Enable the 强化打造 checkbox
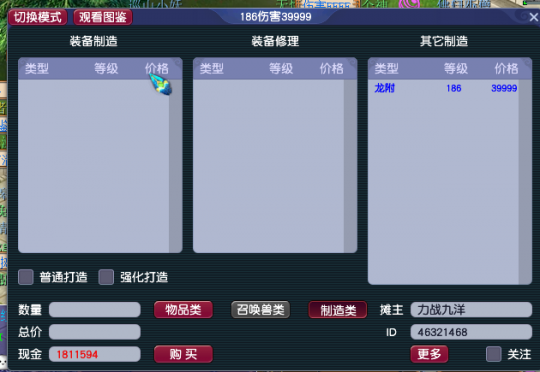Viewport: 540px width, 372px height. tap(106, 277)
